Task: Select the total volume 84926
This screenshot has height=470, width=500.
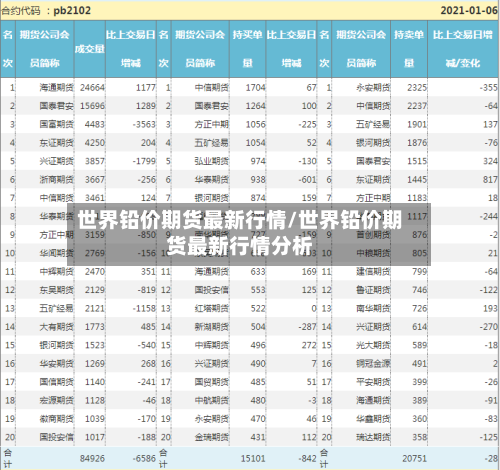Action: point(92,459)
